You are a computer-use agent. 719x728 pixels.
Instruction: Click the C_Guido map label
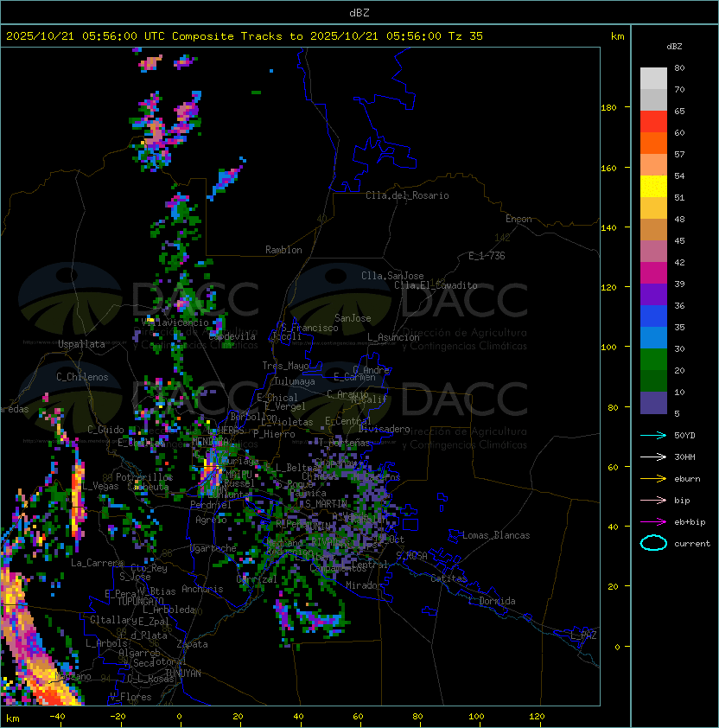point(105,430)
